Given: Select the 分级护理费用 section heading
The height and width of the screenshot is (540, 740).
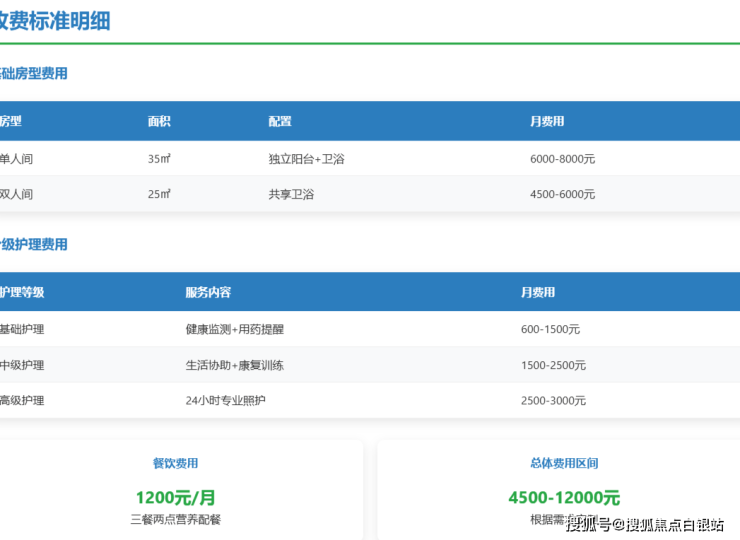Looking at the screenshot, I should click(x=33, y=245).
